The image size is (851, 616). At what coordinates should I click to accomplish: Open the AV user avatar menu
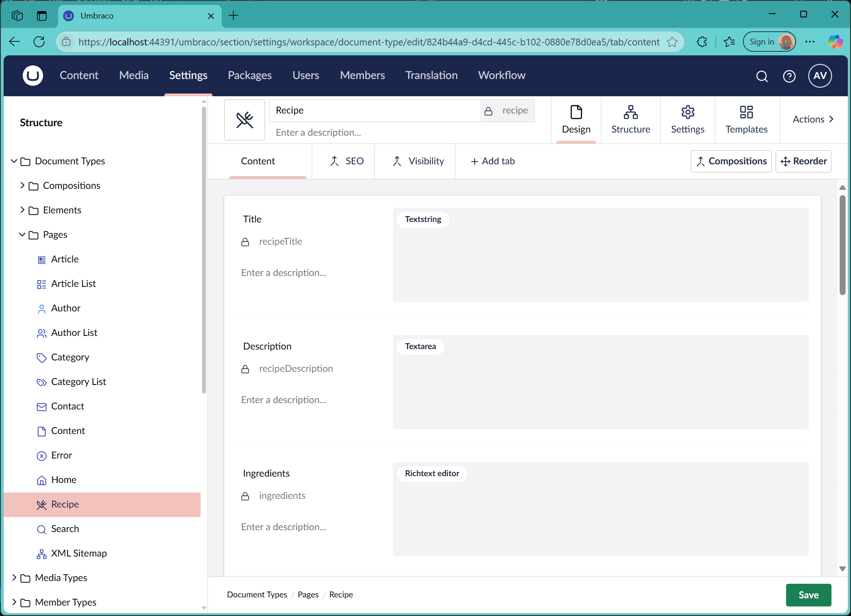point(820,76)
